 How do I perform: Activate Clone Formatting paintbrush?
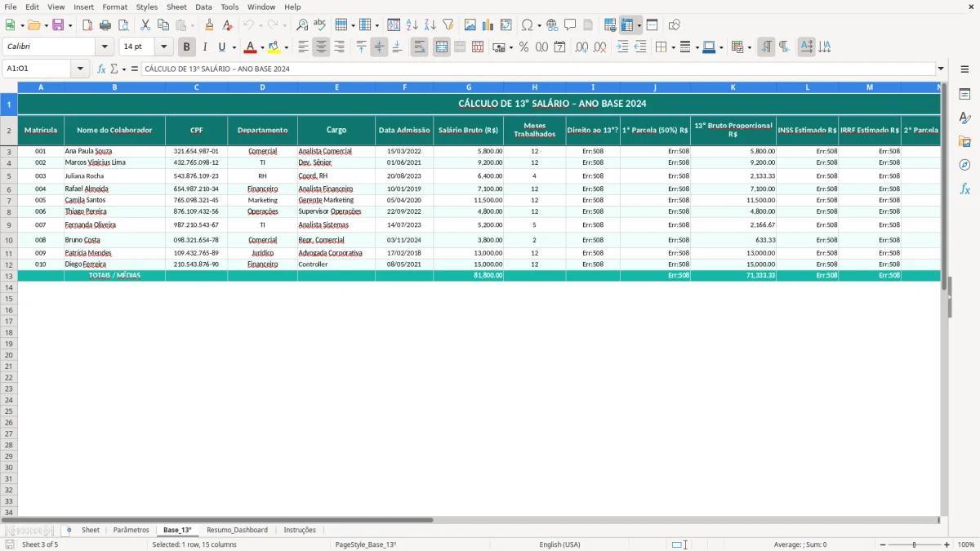point(210,25)
